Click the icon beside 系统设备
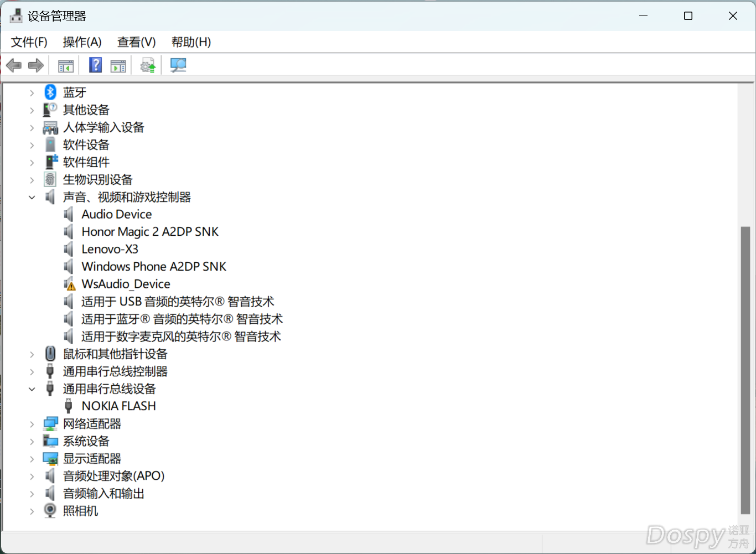 click(x=50, y=441)
